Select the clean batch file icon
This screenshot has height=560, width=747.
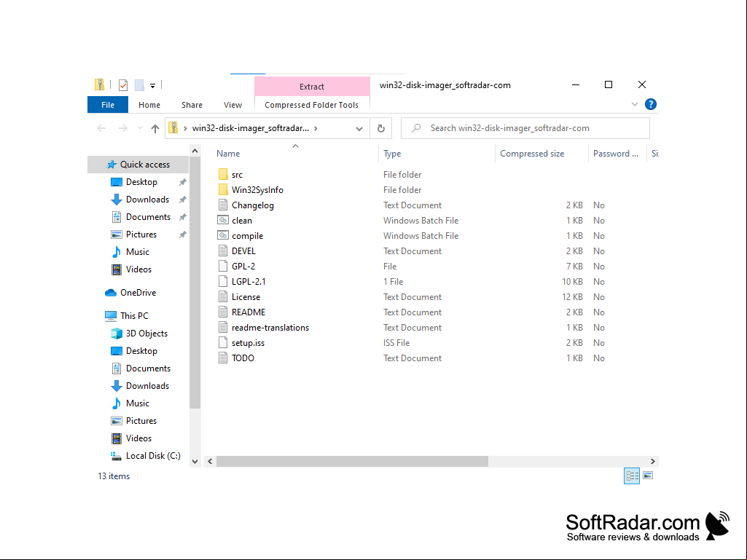point(223,220)
